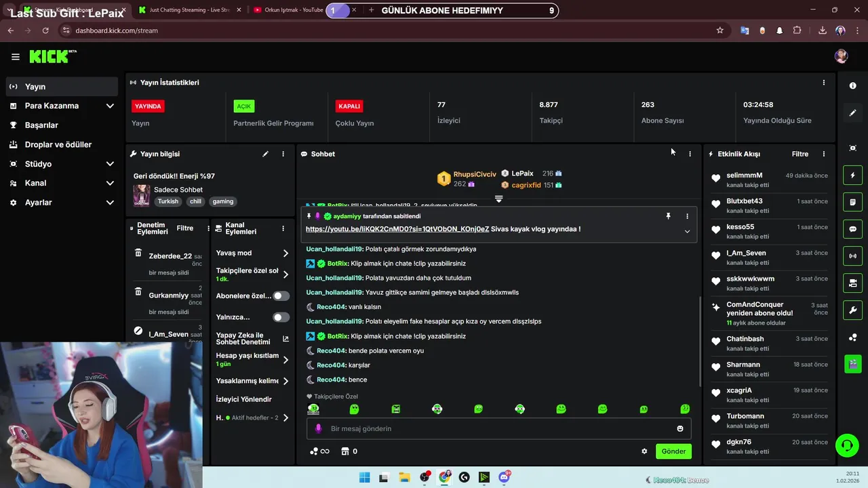Open Yavaş mod settings
Image resolution: width=868 pixels, height=488 pixels.
click(252, 253)
